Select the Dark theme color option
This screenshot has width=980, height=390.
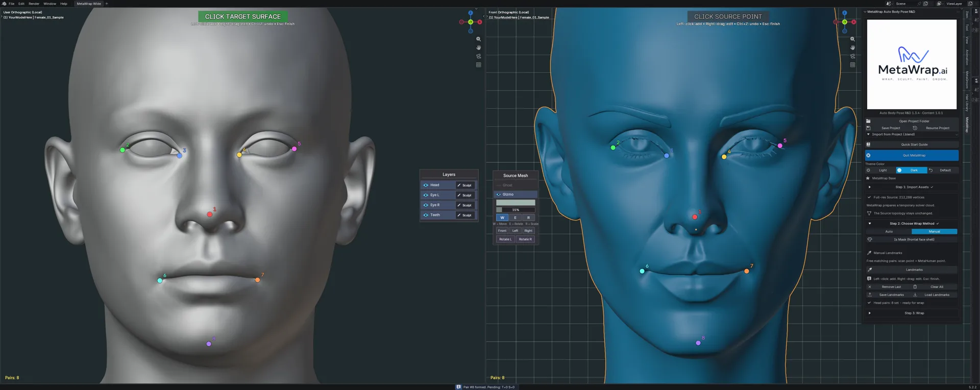tap(912, 170)
